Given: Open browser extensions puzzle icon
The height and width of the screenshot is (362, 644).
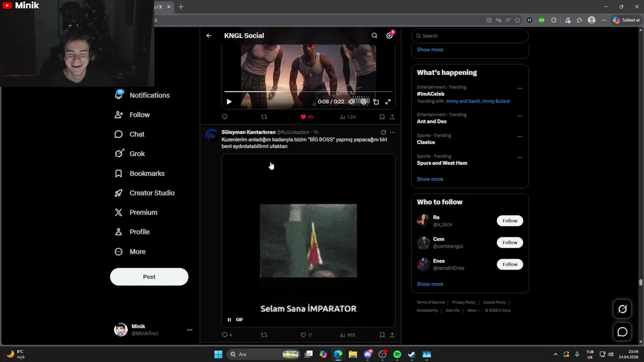Looking at the screenshot, I should [x=554, y=20].
